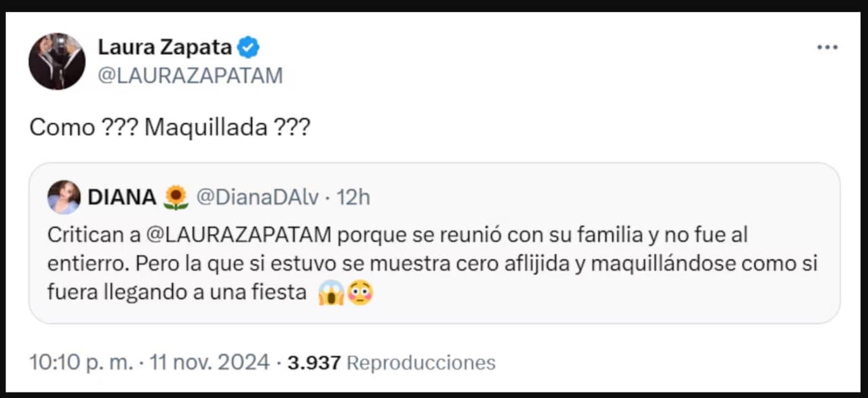Click the flushed face emoji

click(360, 294)
